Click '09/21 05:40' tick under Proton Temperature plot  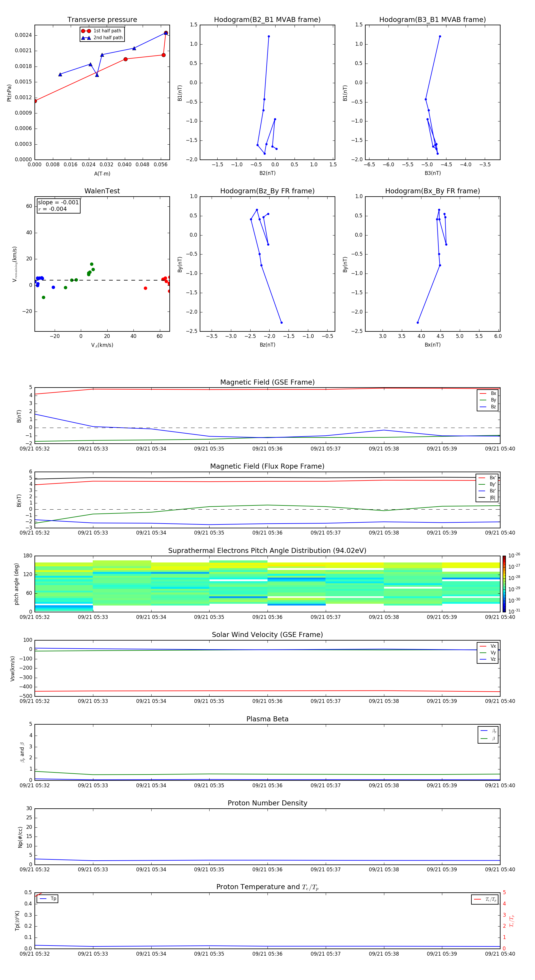[500, 954]
